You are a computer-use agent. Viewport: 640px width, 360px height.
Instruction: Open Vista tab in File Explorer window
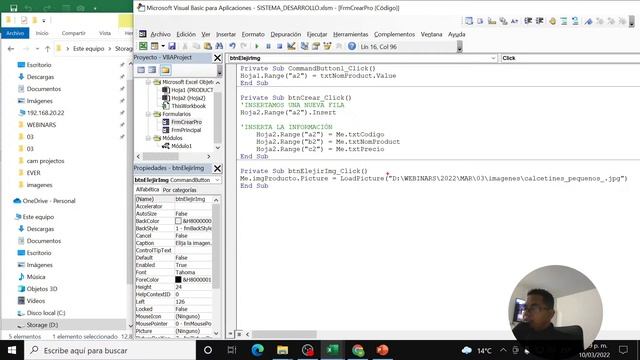(x=105, y=33)
